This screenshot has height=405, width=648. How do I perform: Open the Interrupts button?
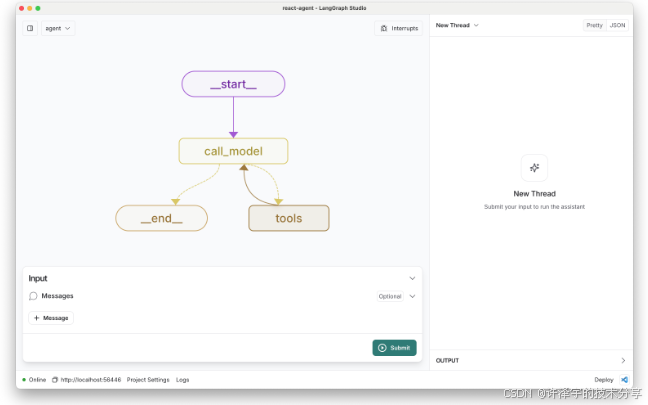[399, 28]
